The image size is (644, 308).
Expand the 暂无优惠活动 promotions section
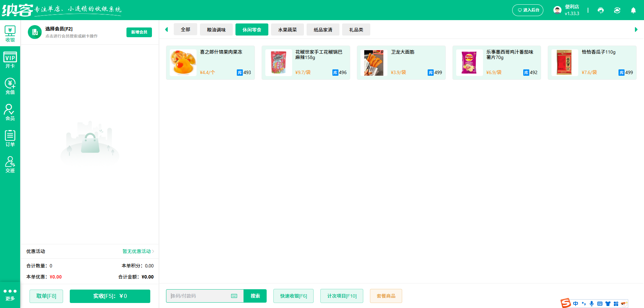[x=137, y=251]
